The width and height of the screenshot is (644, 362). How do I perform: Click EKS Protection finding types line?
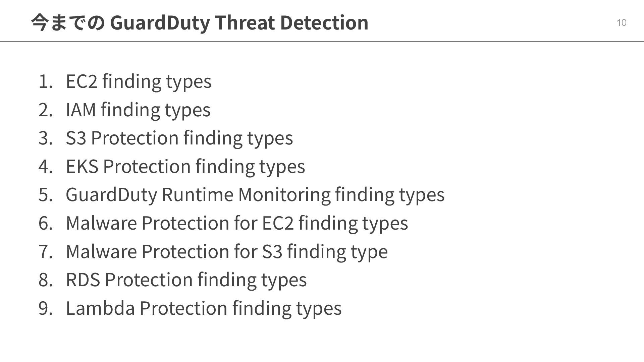tap(185, 167)
